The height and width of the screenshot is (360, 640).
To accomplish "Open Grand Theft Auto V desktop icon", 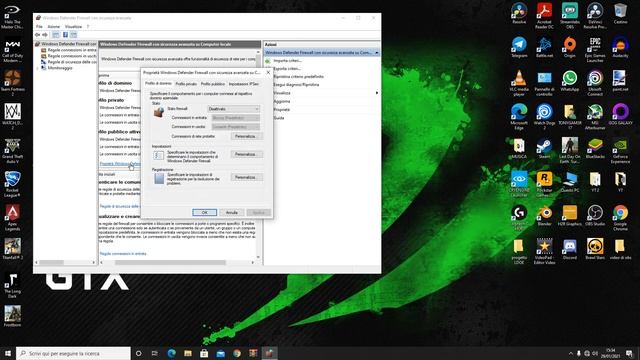I will pos(12,150).
